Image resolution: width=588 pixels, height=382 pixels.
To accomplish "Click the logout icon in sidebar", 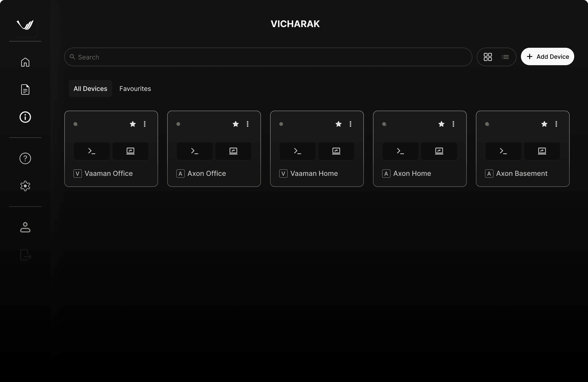I will coord(25,255).
